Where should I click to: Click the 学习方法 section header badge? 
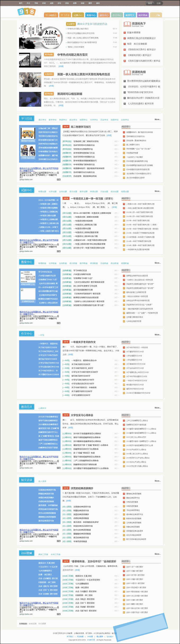26,119
